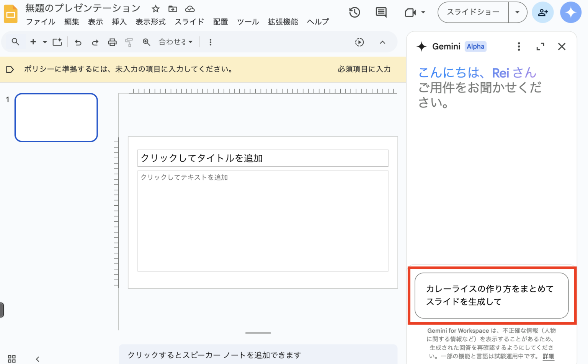Select the Paint format tool
588x364 pixels.
point(129,42)
